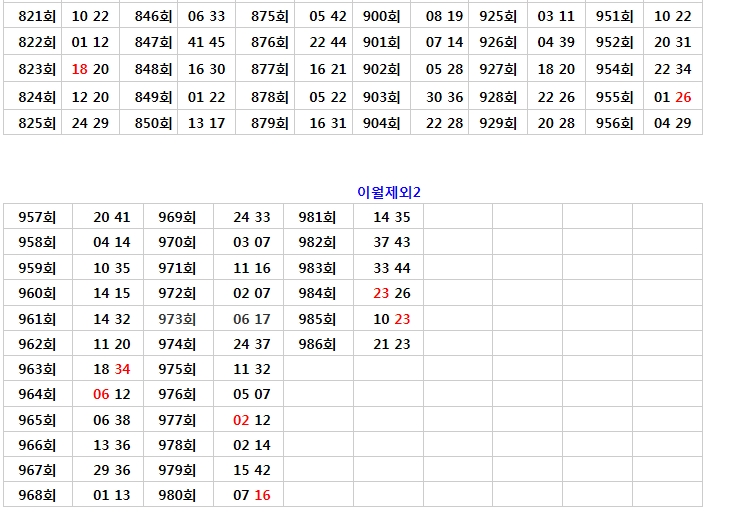Click the 986회 round cell
The width and height of the screenshot is (730, 527).
[317, 344]
